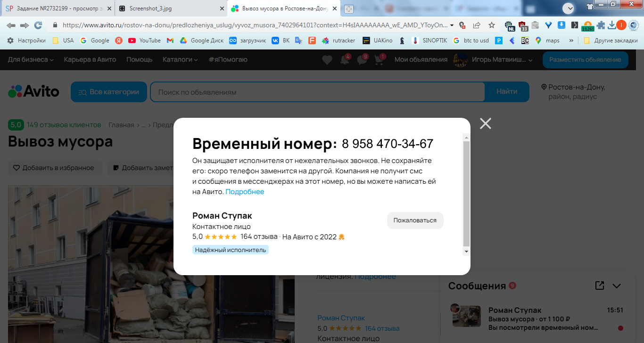Open the Google Translate bookmark icon
This screenshot has height=343, width=644.
pos(298,41)
